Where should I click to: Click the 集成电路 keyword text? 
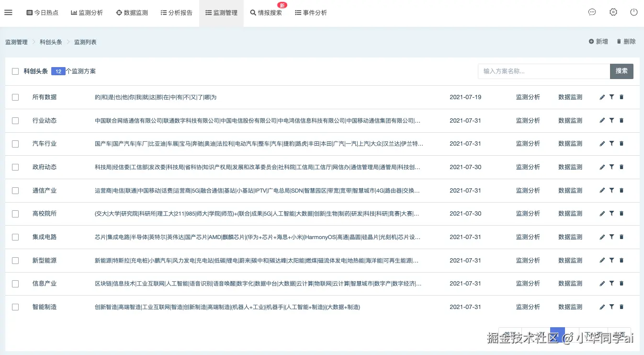pos(258,237)
